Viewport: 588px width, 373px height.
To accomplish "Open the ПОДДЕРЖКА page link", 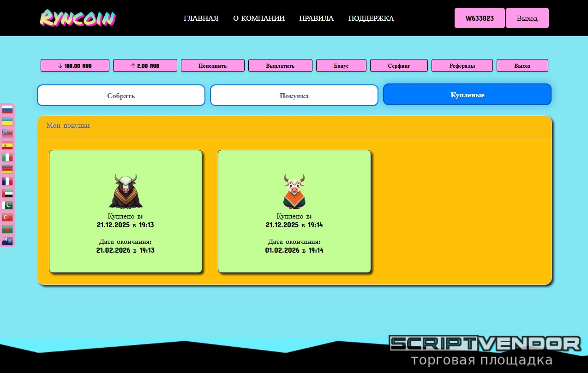I will 371,18.
